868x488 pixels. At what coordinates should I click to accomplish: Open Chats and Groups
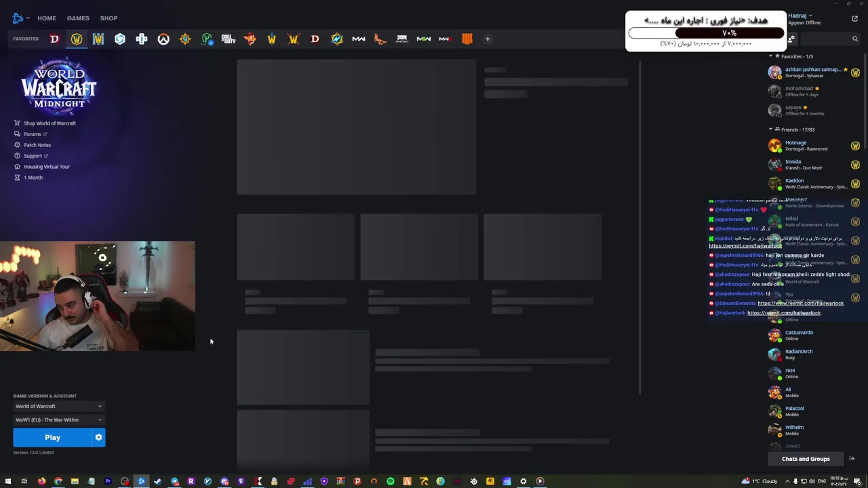pos(806,459)
